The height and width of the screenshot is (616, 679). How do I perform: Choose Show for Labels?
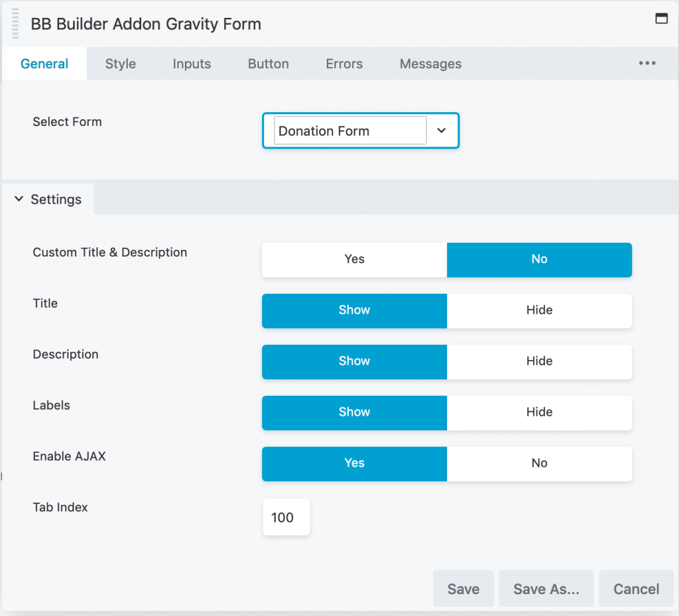point(354,412)
